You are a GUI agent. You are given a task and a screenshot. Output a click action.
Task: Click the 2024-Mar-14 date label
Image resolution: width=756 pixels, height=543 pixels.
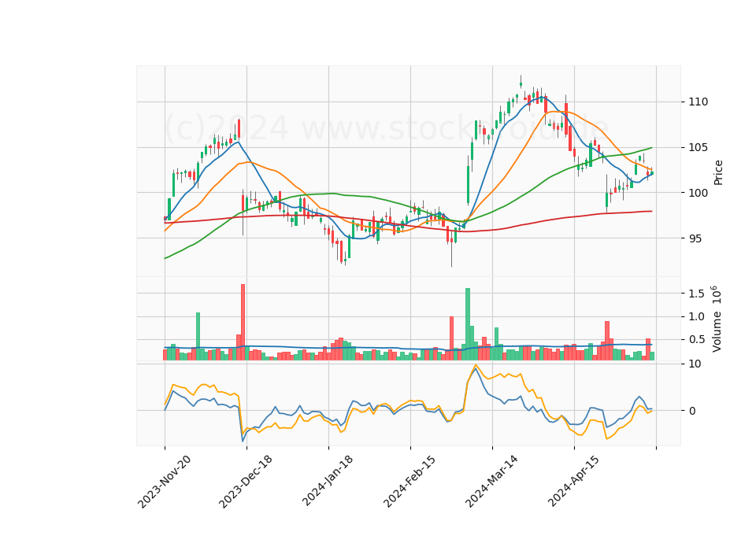(x=491, y=482)
